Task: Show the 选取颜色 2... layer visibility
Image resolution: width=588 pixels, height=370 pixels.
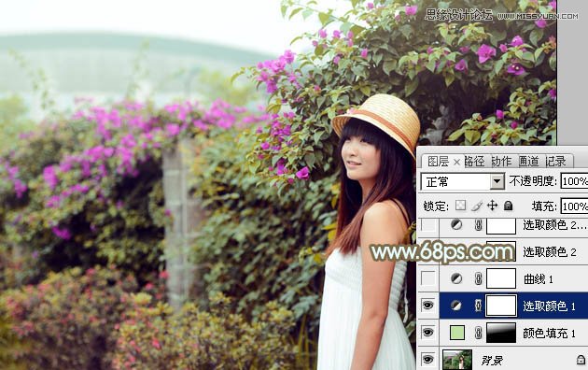Action: [x=428, y=225]
